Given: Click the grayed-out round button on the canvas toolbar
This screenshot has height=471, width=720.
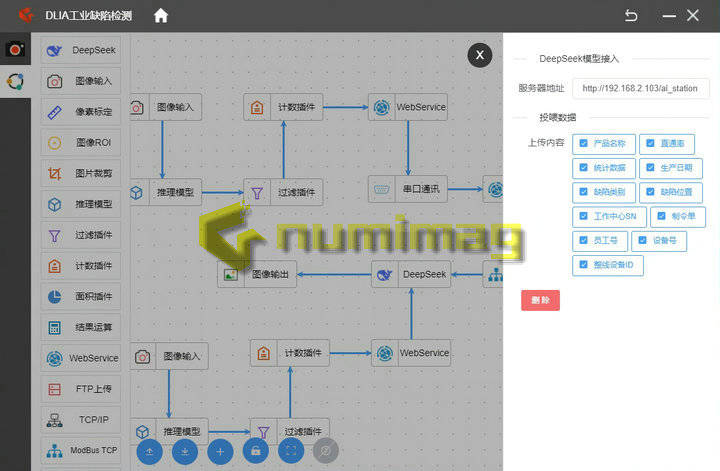Looking at the screenshot, I should [x=326, y=451].
